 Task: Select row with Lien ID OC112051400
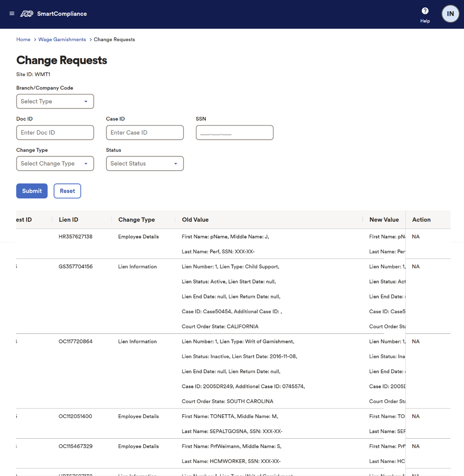75,416
